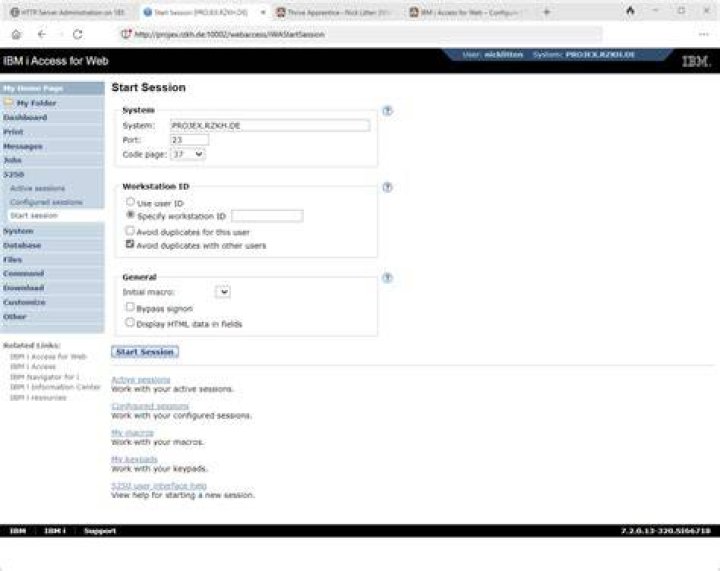Open the browser three-dot menu
This screenshot has height=571, width=720.
703,34
